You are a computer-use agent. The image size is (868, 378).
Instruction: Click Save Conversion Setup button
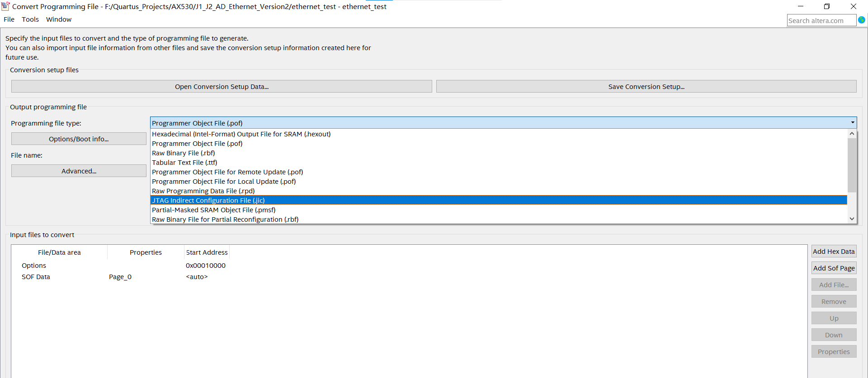(x=646, y=87)
